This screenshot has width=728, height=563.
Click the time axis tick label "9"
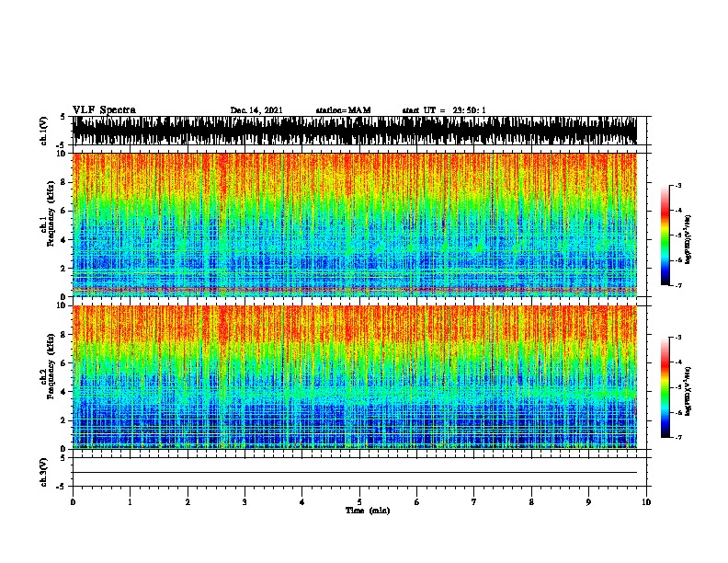[588, 502]
